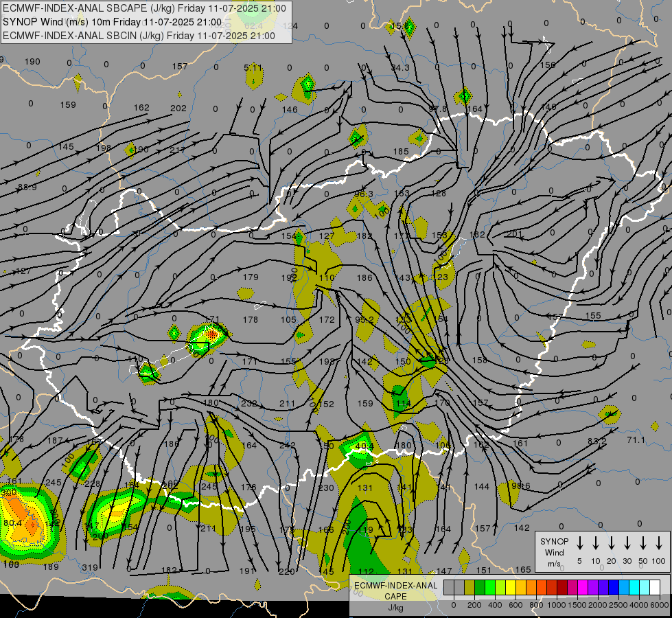This screenshot has height=618, width=672.
Task: Click the wind legend arrow above 50
Action: (643, 542)
